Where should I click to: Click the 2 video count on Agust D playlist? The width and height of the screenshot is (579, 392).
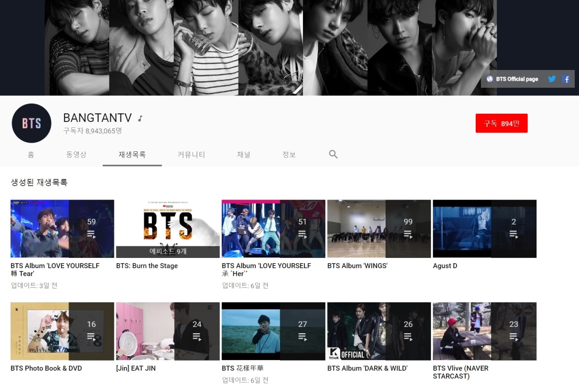coord(514,222)
